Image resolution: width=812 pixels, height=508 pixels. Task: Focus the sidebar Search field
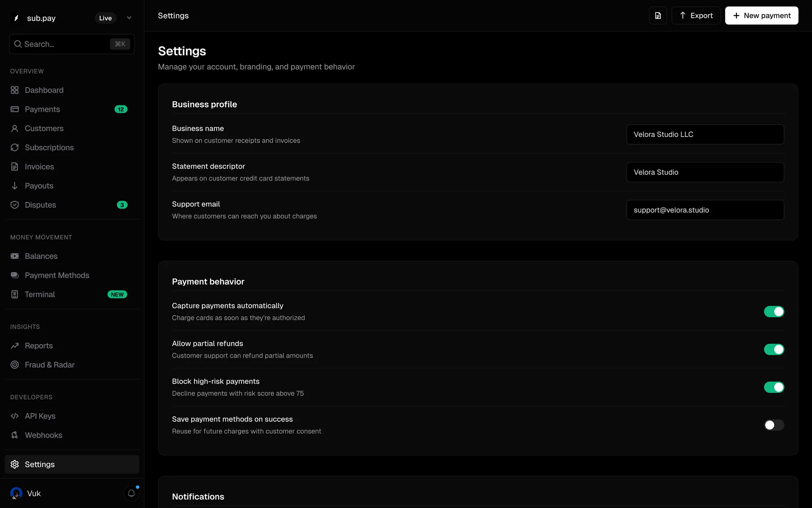click(x=72, y=44)
